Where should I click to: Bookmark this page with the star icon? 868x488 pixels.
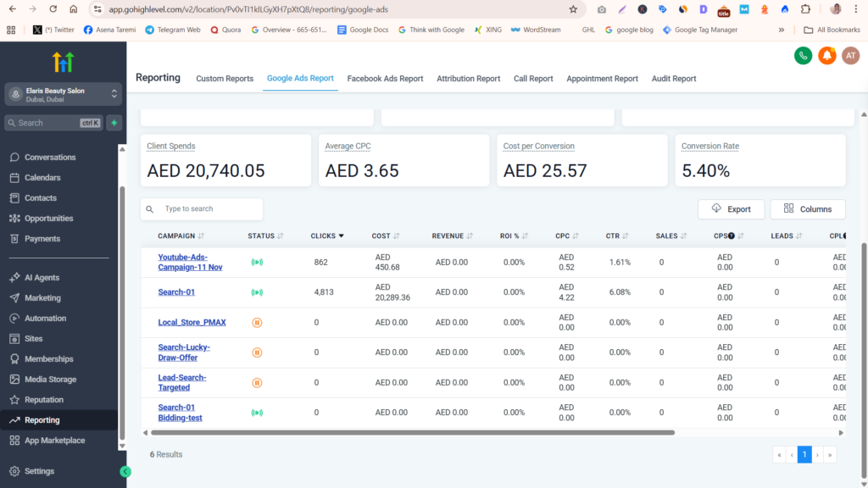573,9
